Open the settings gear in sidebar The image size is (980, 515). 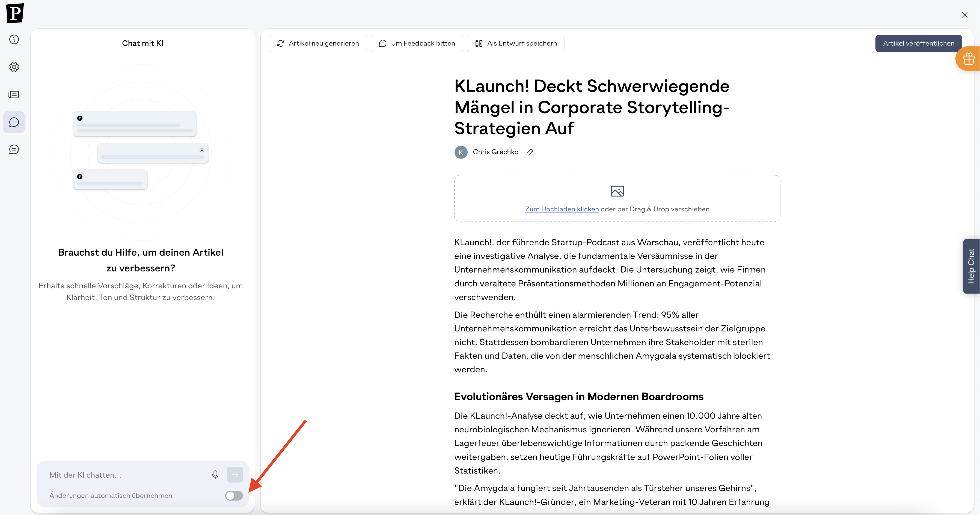pos(14,67)
